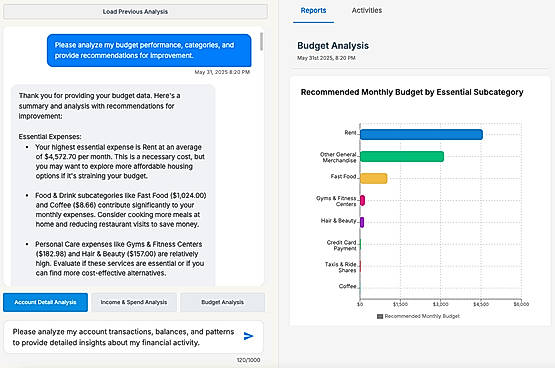Choose Income & Spend Analysis button
The width and height of the screenshot is (555, 368).
click(x=134, y=302)
